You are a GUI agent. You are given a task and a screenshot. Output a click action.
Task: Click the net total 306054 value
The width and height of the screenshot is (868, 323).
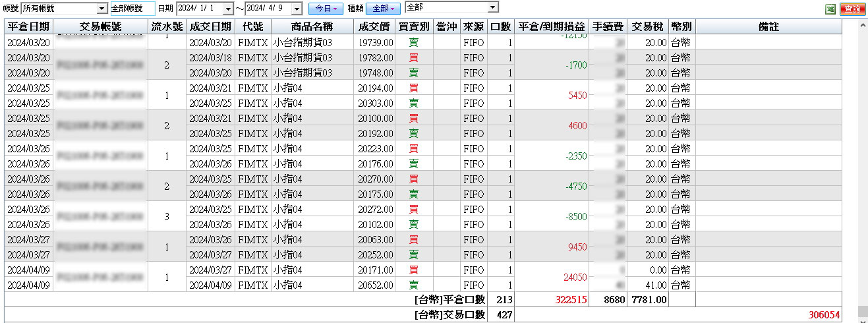pyautogui.click(x=825, y=315)
